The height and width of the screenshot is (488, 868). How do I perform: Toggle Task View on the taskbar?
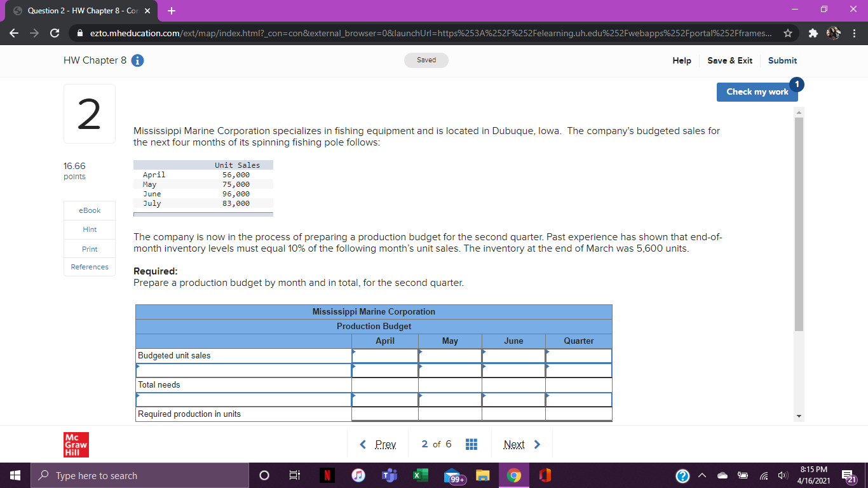tap(294, 475)
